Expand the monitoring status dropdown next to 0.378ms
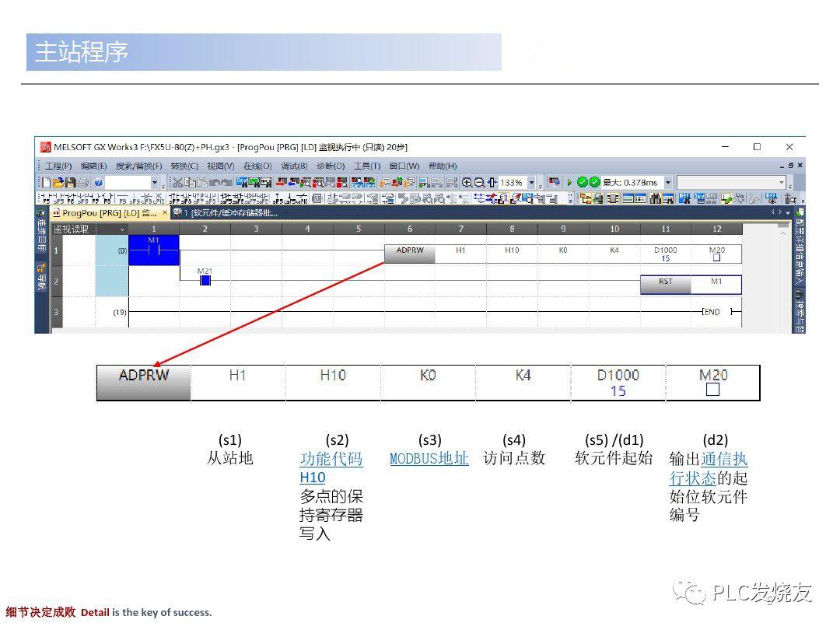The height and width of the screenshot is (630, 840). [668, 184]
